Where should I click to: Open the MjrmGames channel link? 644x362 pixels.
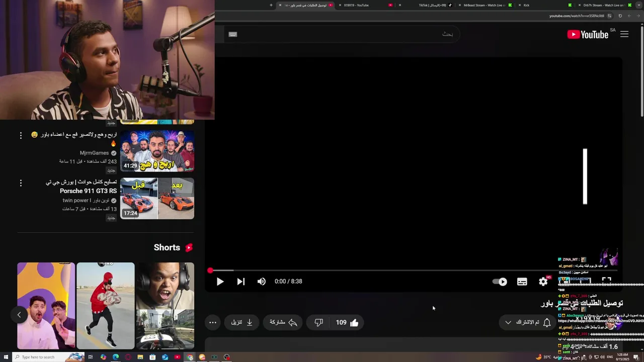click(94, 153)
